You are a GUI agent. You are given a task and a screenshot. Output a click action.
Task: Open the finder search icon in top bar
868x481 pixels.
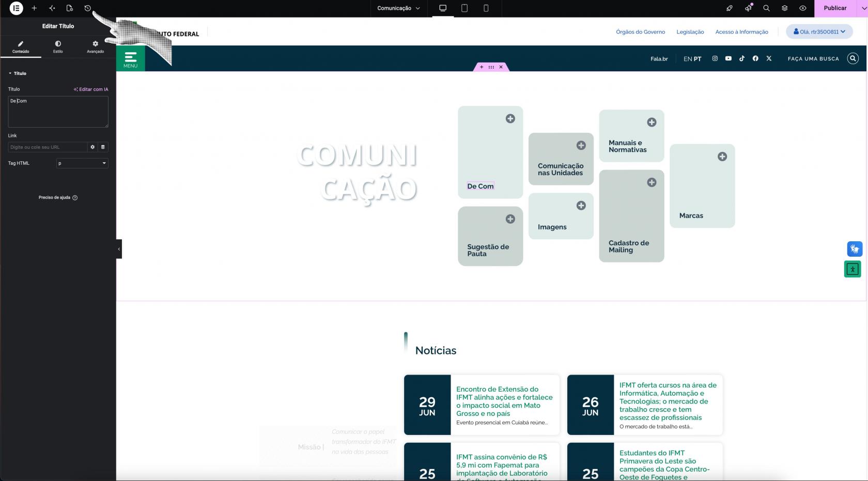point(766,8)
